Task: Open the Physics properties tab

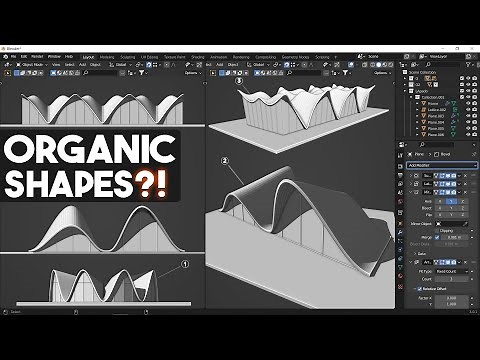Action: coord(400,249)
